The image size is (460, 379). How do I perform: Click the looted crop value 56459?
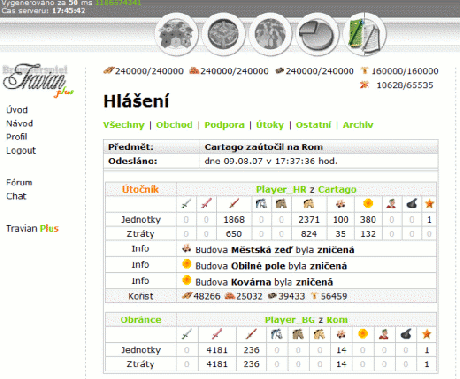coord(334,296)
